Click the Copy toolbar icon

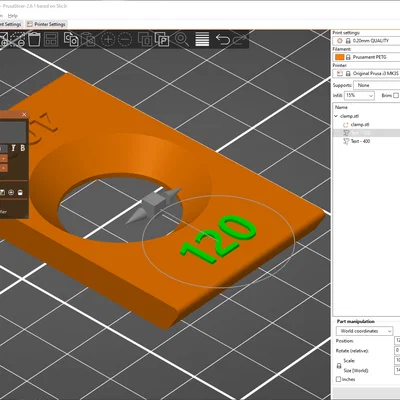tap(71, 39)
